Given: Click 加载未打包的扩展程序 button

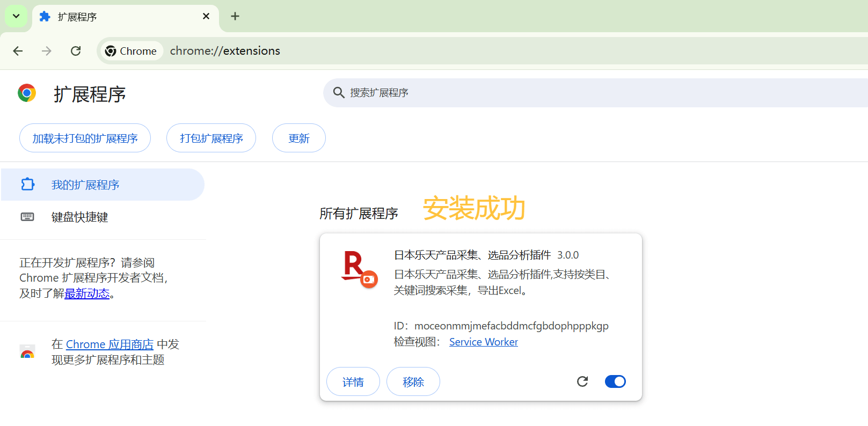Looking at the screenshot, I should pyautogui.click(x=85, y=138).
